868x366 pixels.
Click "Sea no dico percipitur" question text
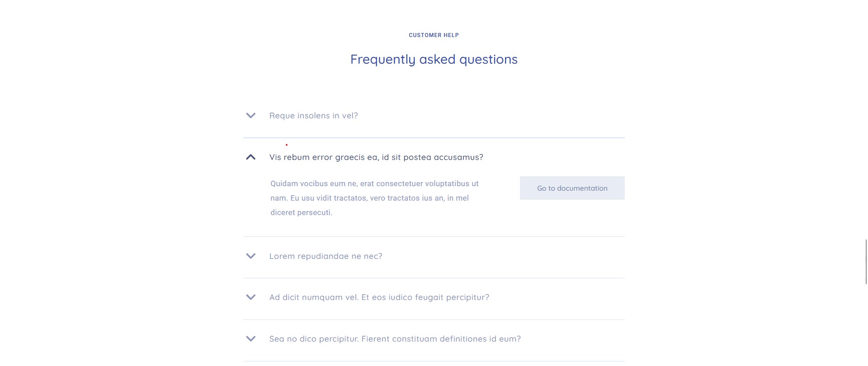click(x=395, y=339)
